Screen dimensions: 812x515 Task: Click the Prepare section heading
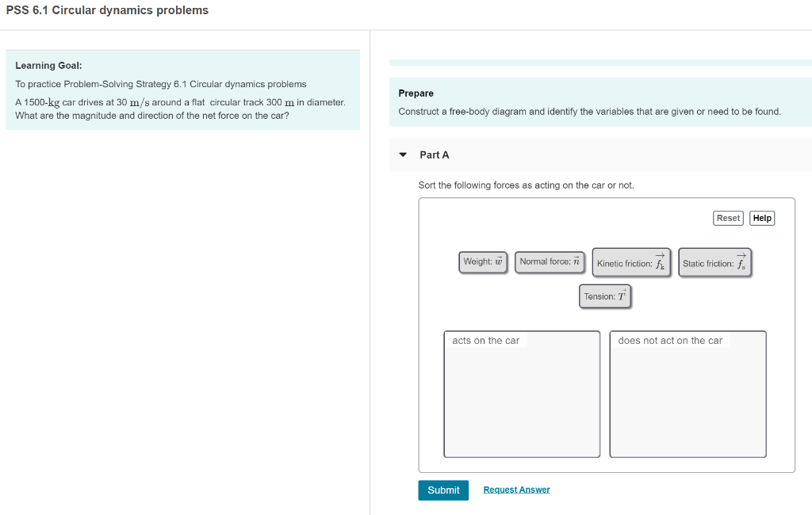click(414, 93)
